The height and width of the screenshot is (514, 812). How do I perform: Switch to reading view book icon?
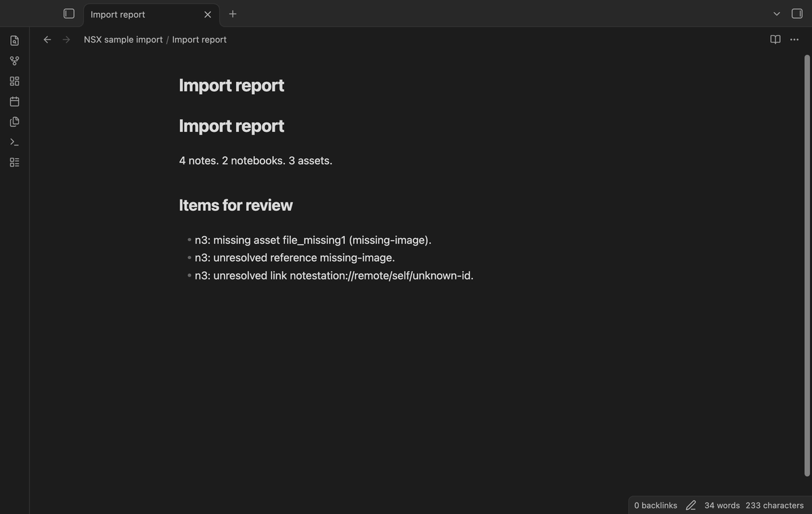pos(775,39)
